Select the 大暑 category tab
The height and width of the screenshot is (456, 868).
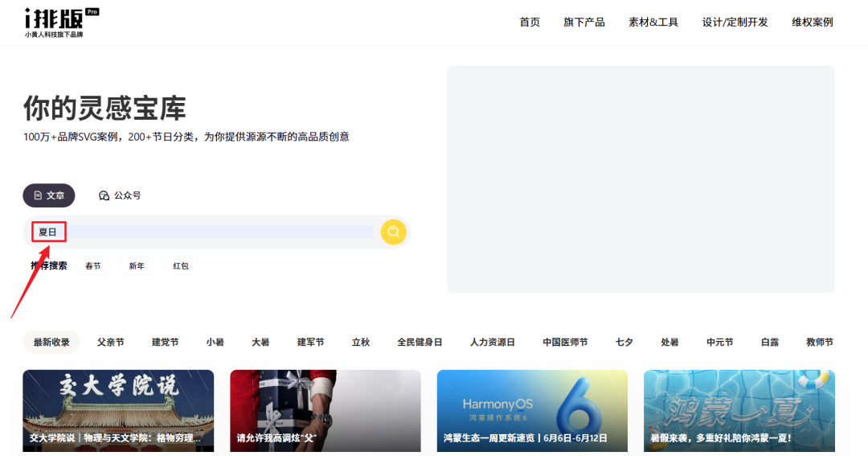[x=260, y=343]
